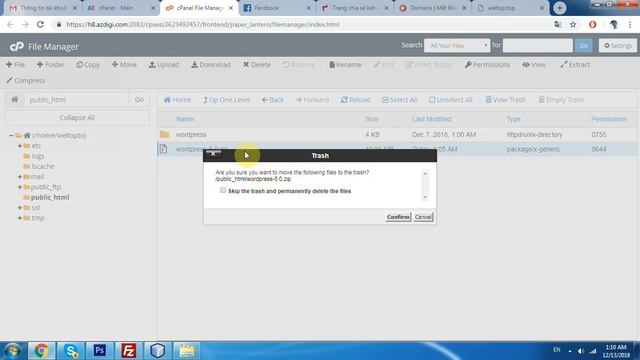Switch to the Domains browser tab
The image size is (640, 360).
[x=432, y=8]
